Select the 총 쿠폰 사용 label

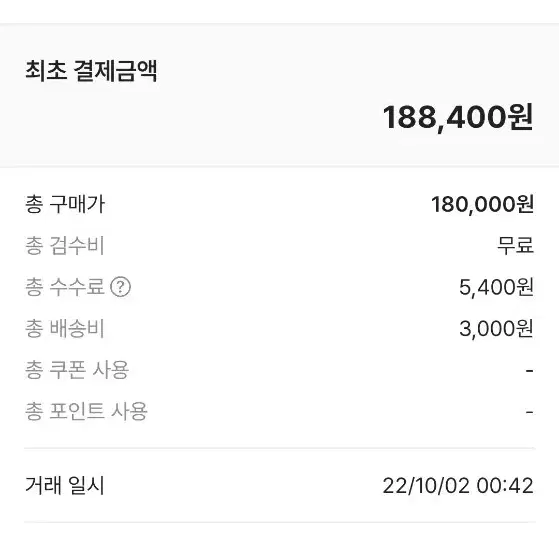[77, 370]
